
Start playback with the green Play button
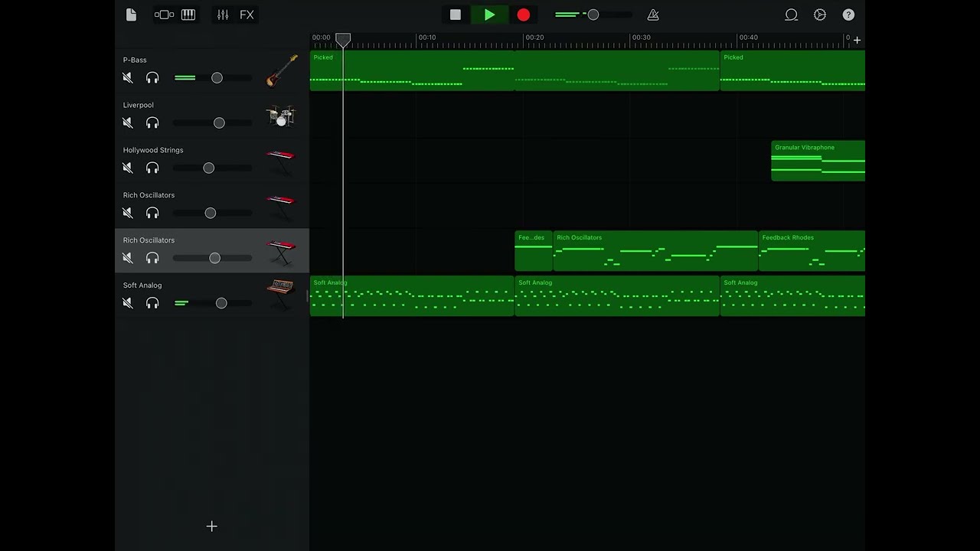[x=489, y=15]
